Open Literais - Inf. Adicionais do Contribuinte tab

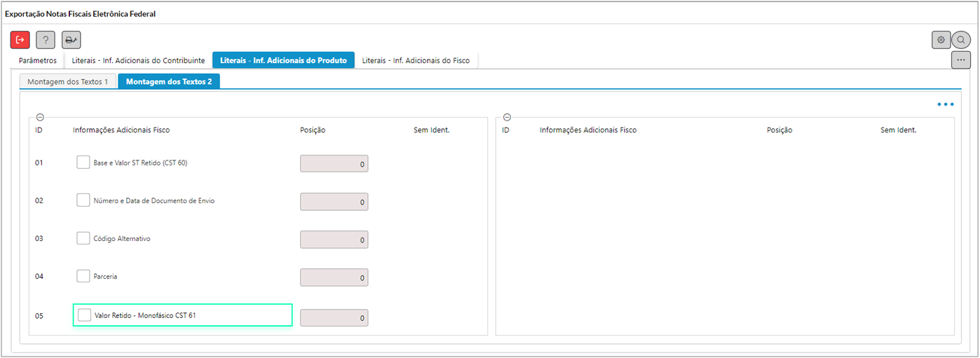point(138,61)
